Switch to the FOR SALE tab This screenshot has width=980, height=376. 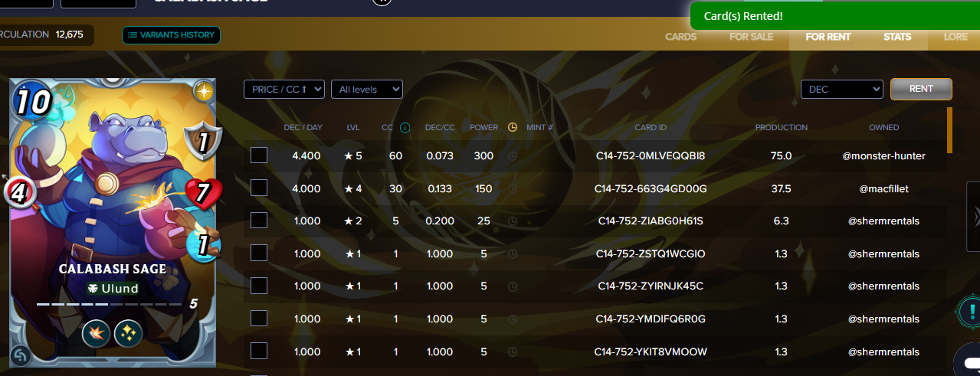pos(751,37)
